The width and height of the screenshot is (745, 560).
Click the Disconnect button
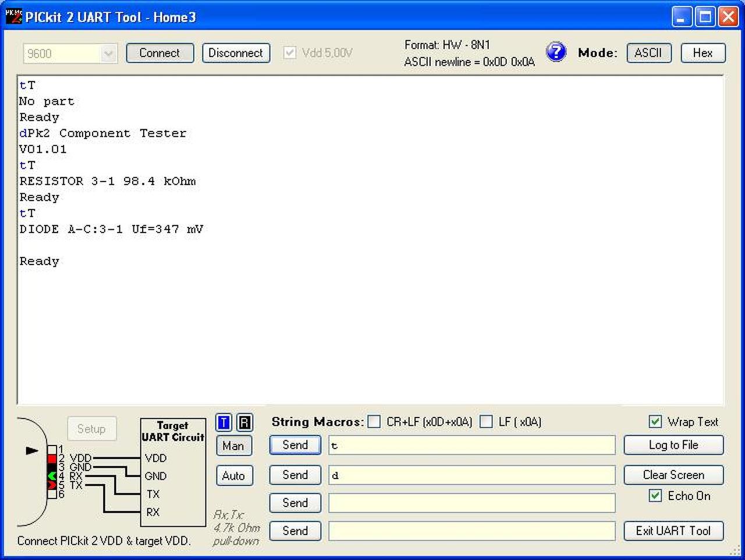tap(236, 53)
